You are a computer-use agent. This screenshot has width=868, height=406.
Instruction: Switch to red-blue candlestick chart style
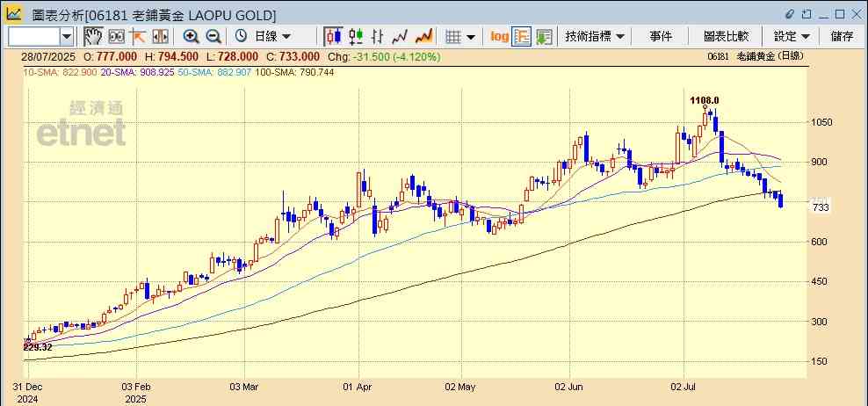click(333, 37)
